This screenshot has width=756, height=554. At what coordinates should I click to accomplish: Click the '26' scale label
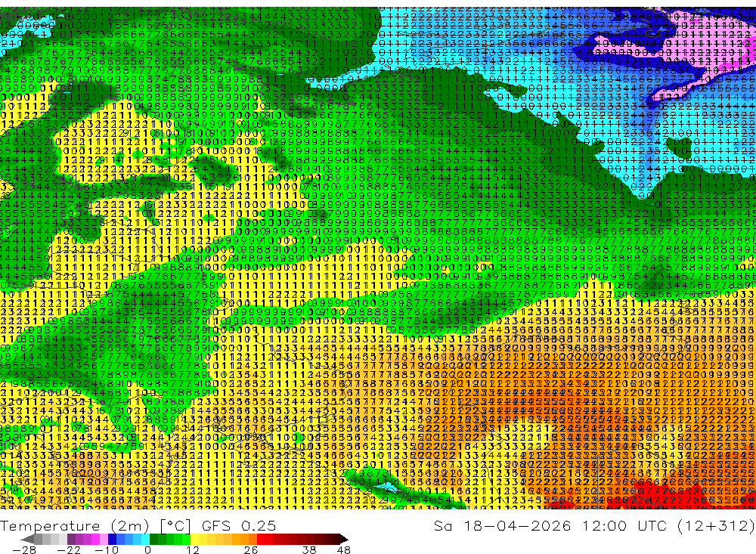coord(251,550)
